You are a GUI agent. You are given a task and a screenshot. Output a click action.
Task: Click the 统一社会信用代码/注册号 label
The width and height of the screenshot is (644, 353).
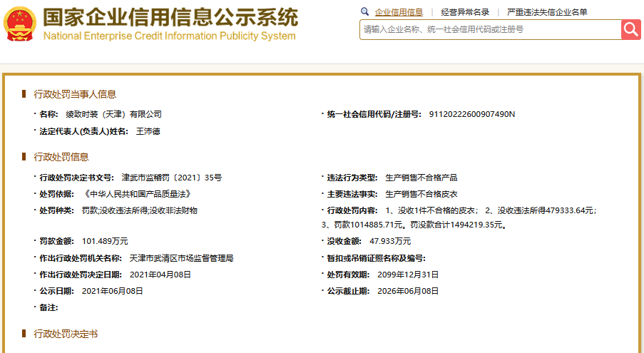coord(374,115)
